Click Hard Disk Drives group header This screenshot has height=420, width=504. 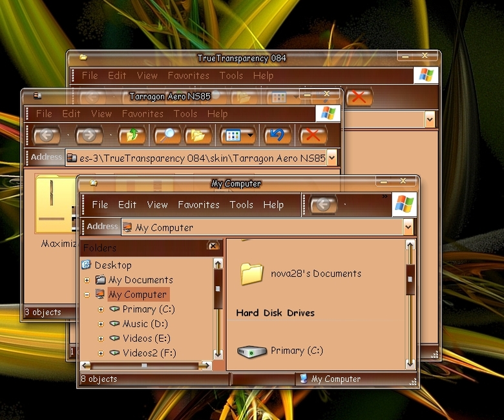coord(275,313)
